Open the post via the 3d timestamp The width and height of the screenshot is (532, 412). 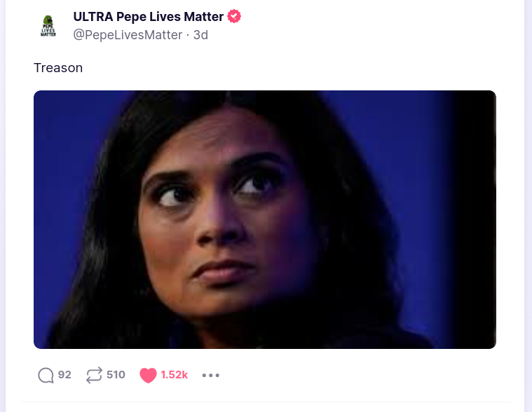point(200,35)
